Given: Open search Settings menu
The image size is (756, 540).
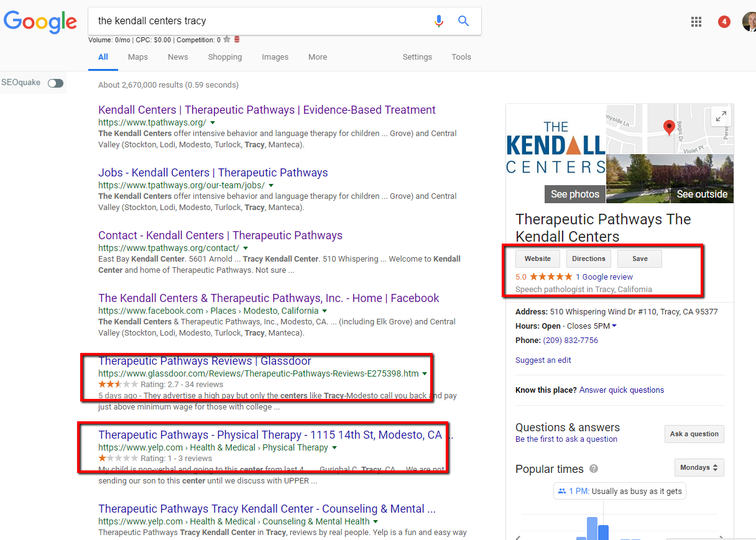Looking at the screenshot, I should (417, 57).
